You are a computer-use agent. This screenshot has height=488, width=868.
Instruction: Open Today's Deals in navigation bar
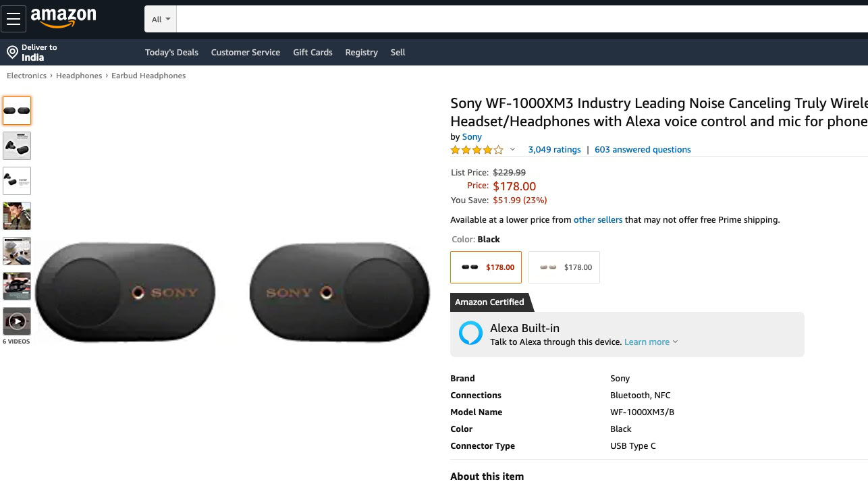[171, 53]
